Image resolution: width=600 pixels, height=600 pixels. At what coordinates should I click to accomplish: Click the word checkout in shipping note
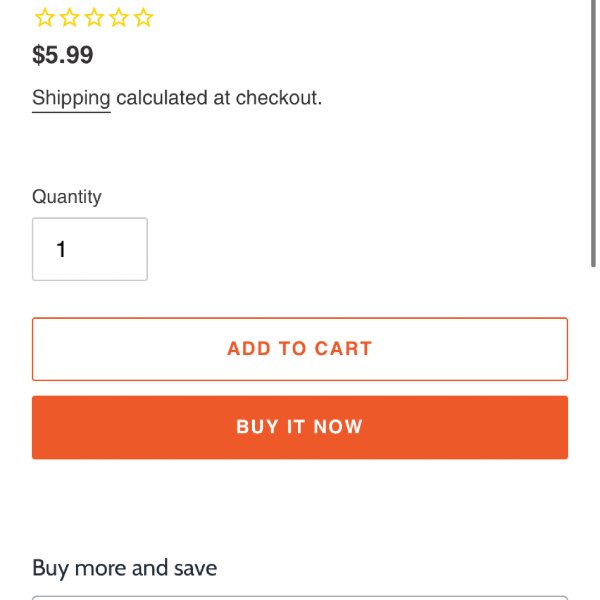click(277, 98)
